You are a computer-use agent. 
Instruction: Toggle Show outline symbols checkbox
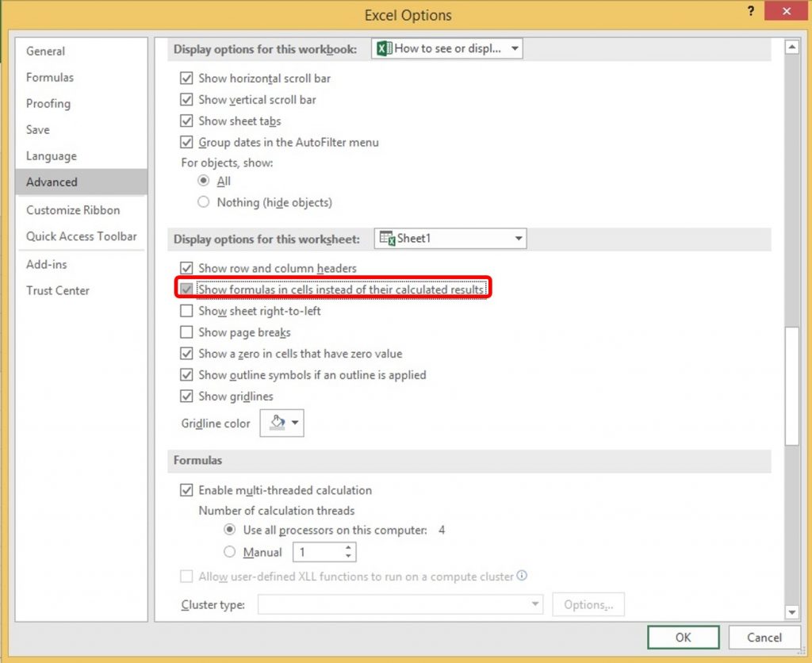pos(186,374)
